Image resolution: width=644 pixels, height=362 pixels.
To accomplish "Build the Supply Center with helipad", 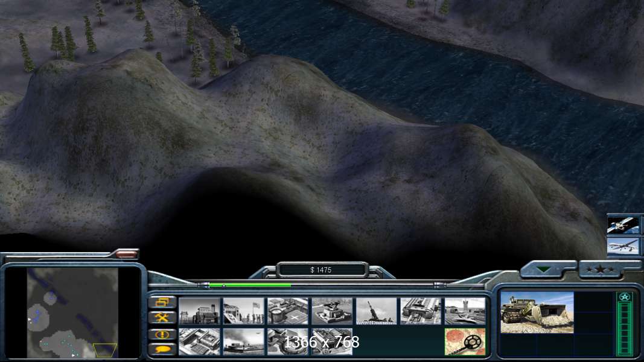I will [x=288, y=311].
